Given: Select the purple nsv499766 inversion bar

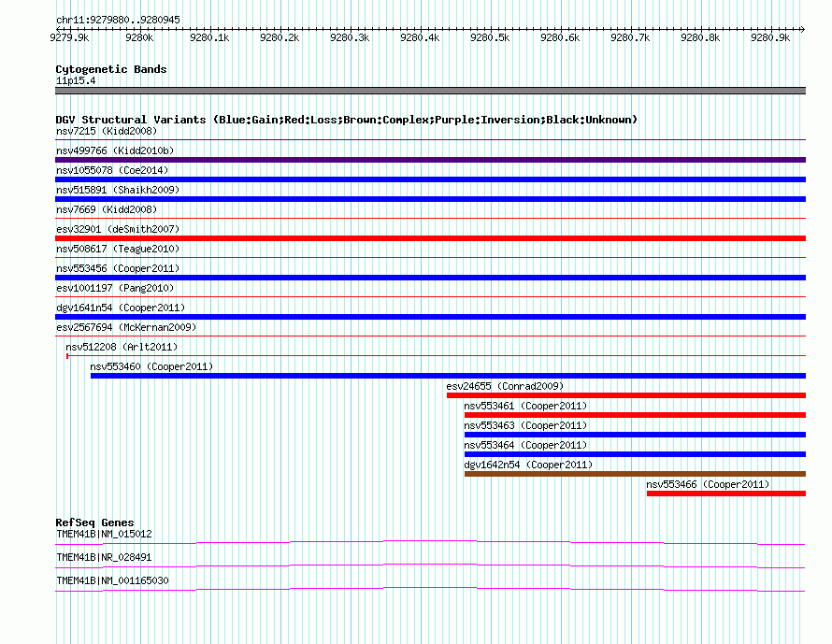Looking at the screenshot, I should coord(430,160).
